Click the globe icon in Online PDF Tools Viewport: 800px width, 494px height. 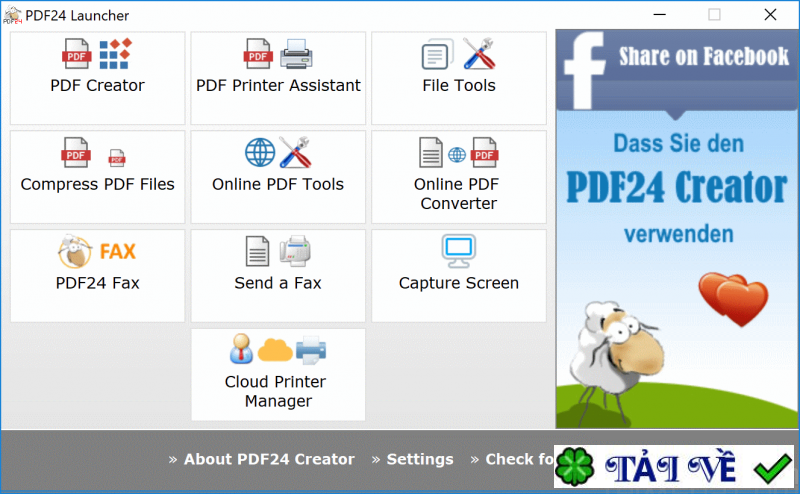click(x=260, y=152)
